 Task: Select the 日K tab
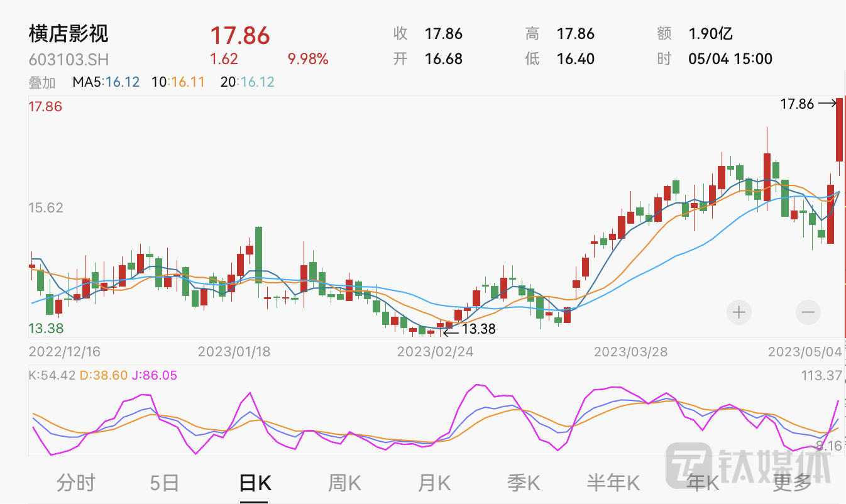click(x=255, y=483)
